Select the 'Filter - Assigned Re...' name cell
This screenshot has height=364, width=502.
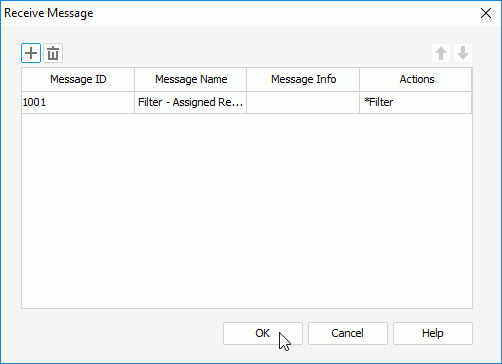tap(191, 102)
